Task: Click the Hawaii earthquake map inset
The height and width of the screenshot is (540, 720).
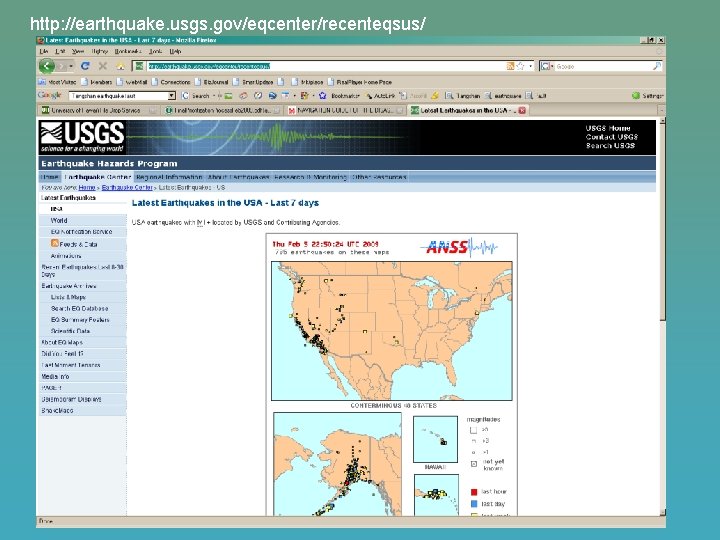Action: [x=435, y=439]
